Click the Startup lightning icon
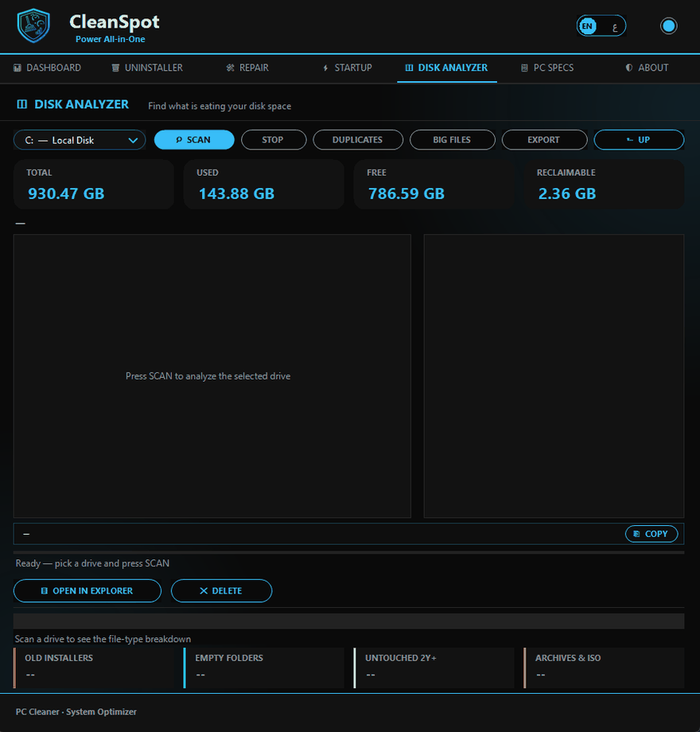The height and width of the screenshot is (732, 700). [325, 68]
